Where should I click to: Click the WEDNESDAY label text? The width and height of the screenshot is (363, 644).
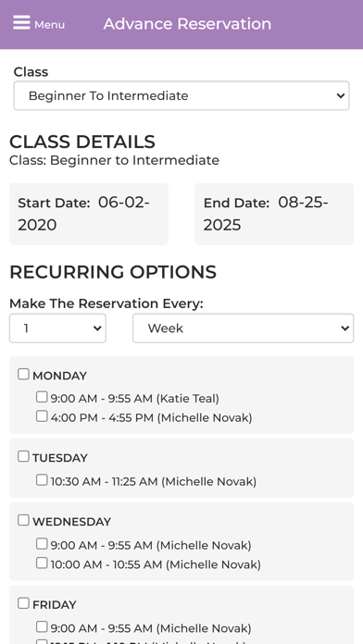pos(72,522)
